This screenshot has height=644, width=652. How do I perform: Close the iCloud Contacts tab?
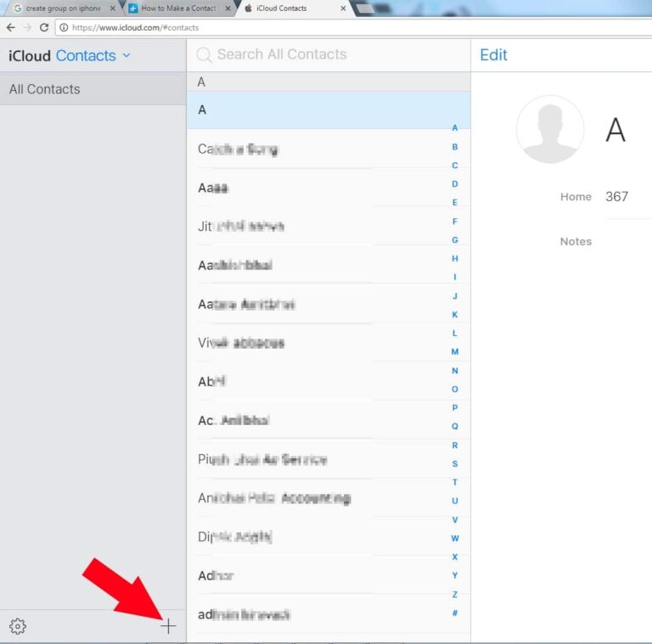[x=343, y=8]
